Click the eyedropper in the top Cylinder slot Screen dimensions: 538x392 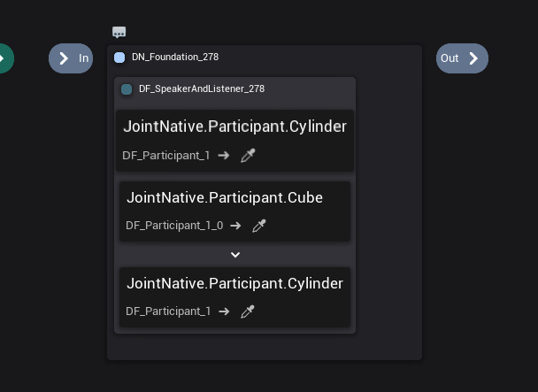click(249, 156)
